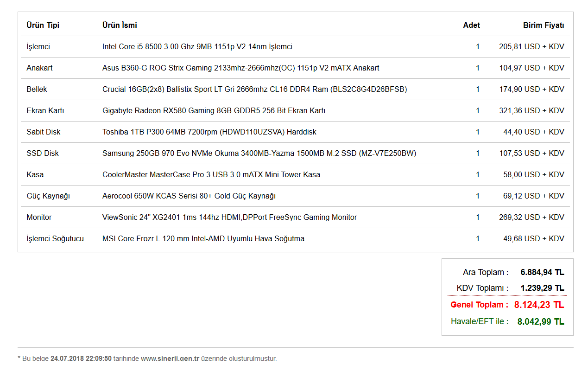Click the Birim Fiyatı column header
The image size is (588, 378).
coord(544,25)
